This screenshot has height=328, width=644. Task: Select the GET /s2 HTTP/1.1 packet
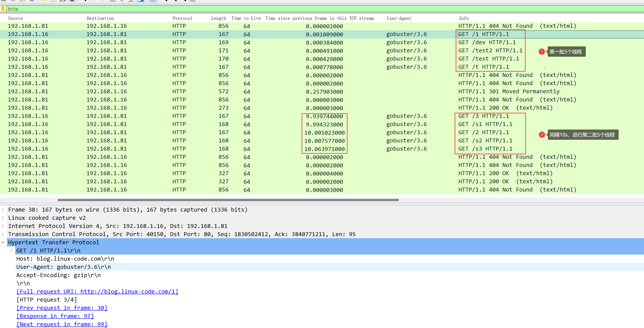click(x=322, y=141)
